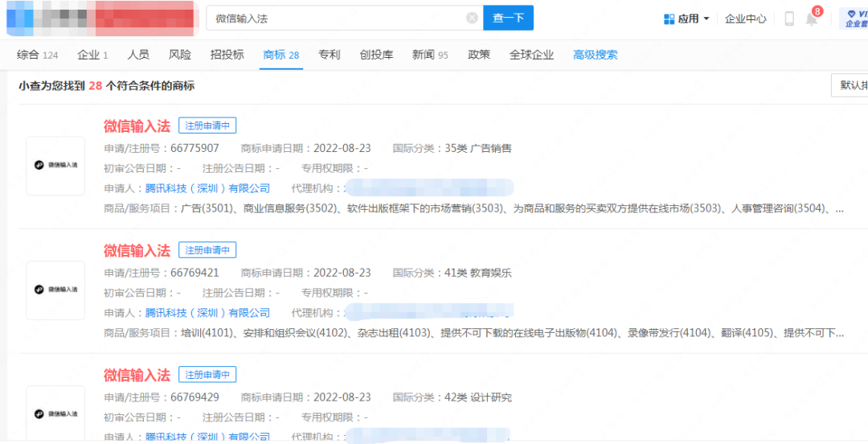Click the VIP 企业套 badge
Image resolution: width=868 pixels, height=444 pixels.
pos(854,18)
